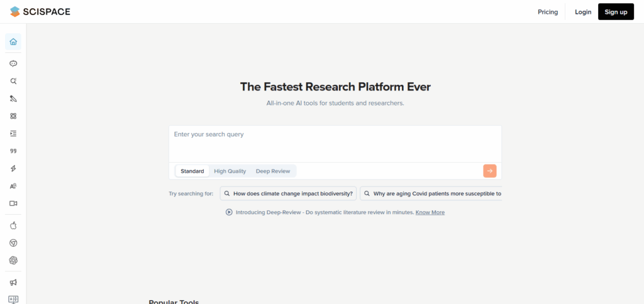Open the Know More link
The image size is (644, 304).
430,212
